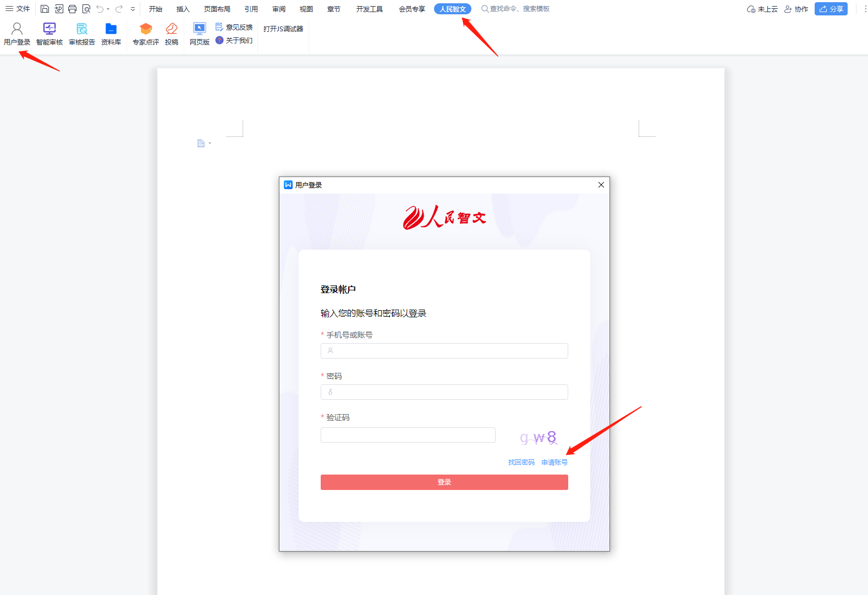
Task: Close the 用户登录 dialog
Action: (x=601, y=185)
